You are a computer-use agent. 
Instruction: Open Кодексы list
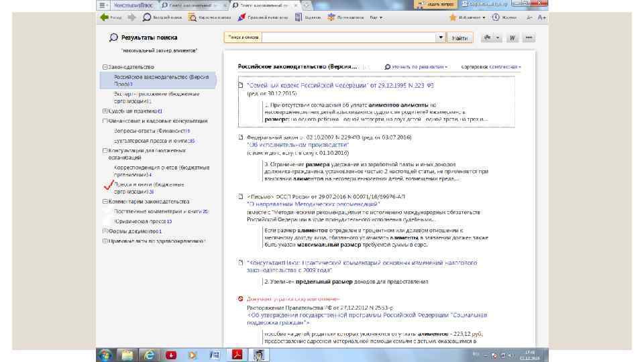pyautogui.click(x=308, y=17)
